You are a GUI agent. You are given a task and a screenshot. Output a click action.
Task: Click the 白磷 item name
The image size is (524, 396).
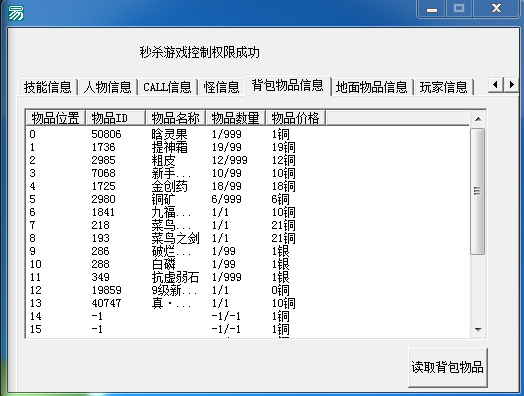pos(163,265)
